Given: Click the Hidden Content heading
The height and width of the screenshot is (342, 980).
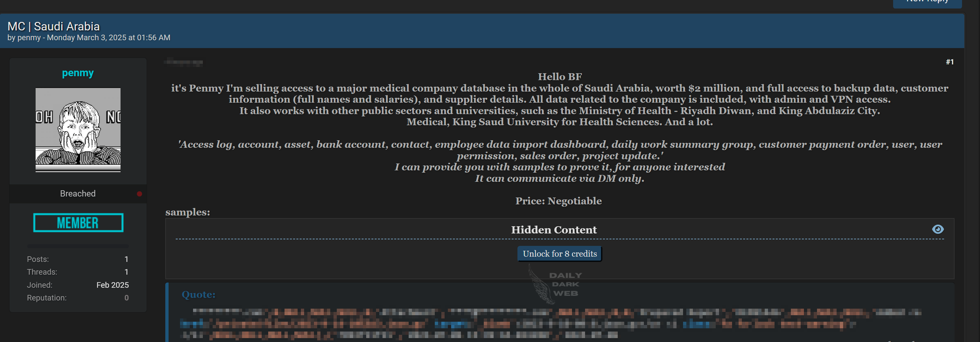Looking at the screenshot, I should 554,230.
